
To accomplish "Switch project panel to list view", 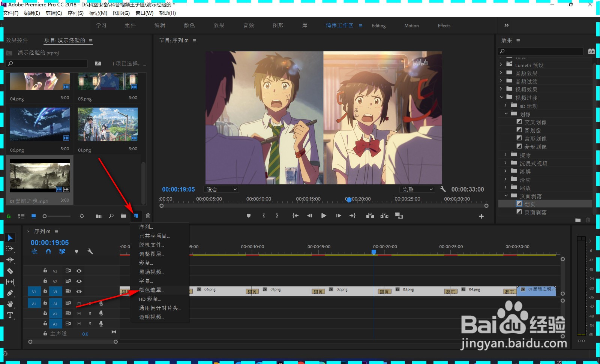I will (x=21, y=216).
